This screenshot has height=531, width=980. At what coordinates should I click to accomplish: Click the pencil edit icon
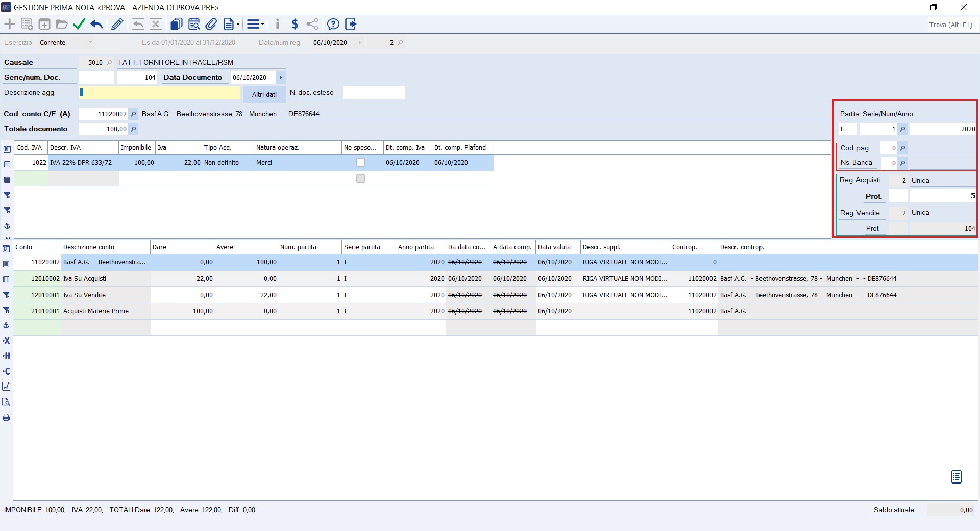[x=117, y=24]
